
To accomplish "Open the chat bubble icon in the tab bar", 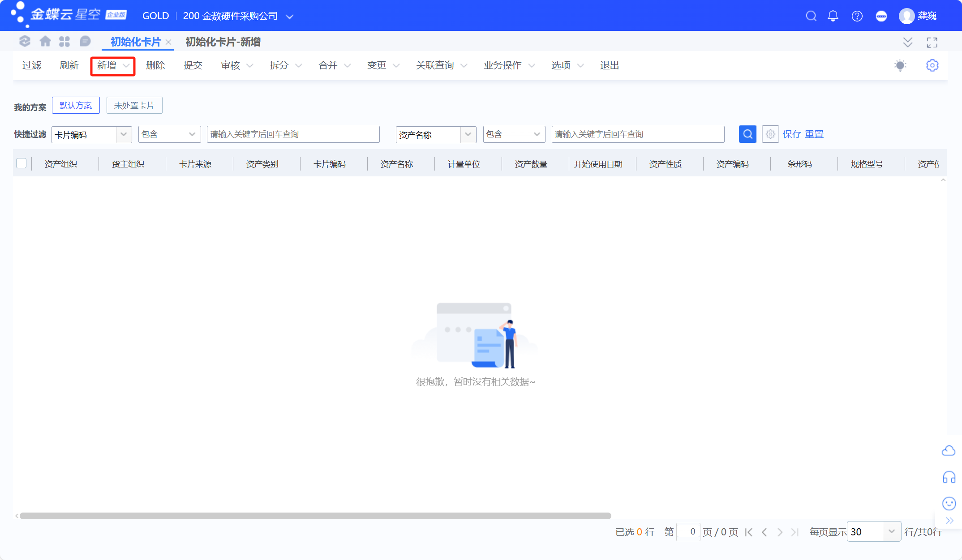I will [x=85, y=42].
